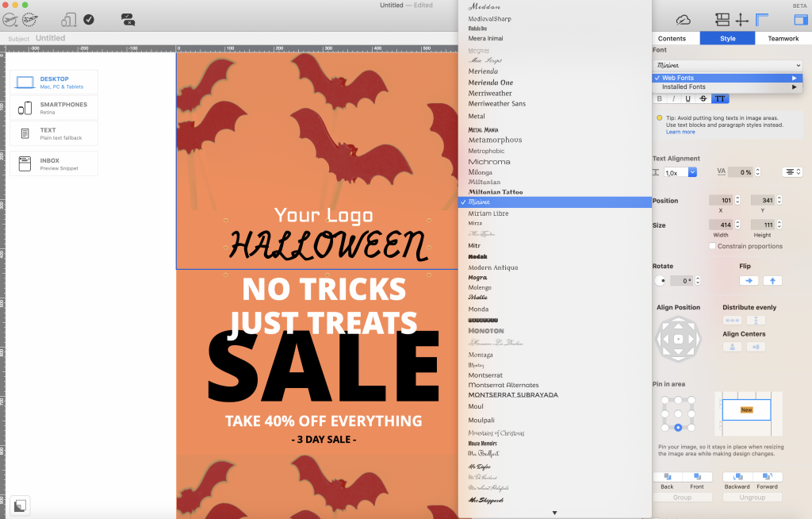This screenshot has height=519, width=812.
Task: Toggle the blue sidebar panel icon
Action: (x=801, y=20)
